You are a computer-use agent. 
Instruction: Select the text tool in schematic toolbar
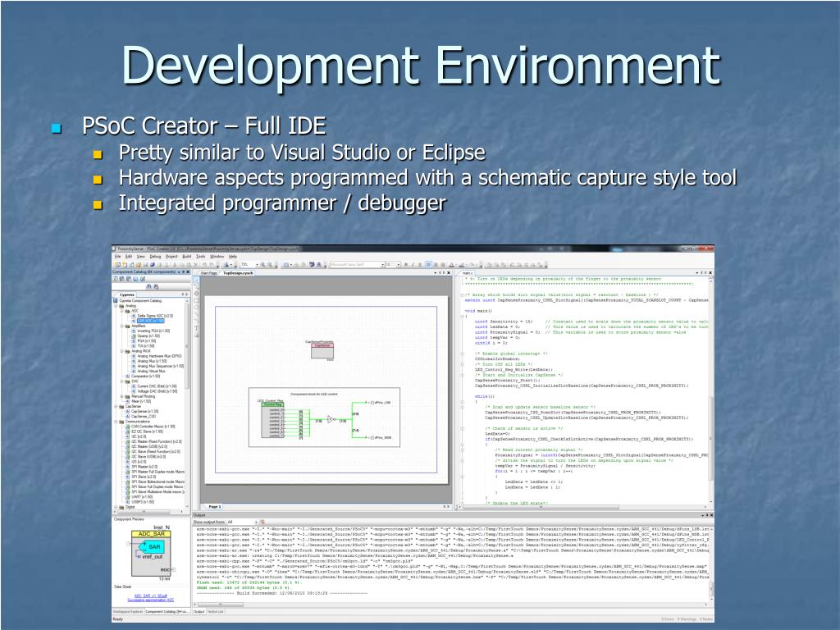[x=197, y=328]
